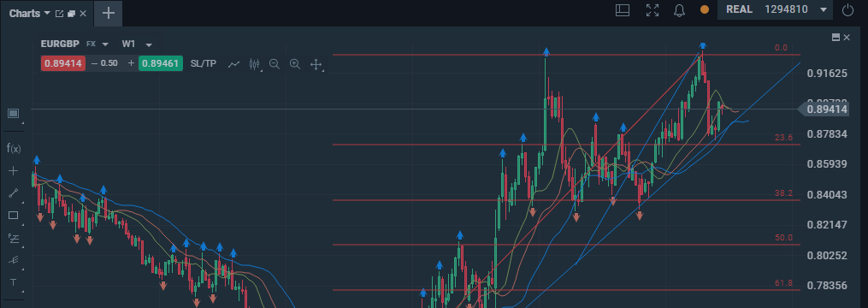The height and width of the screenshot is (308, 868).
Task: Click the FX asset class label
Action: (x=91, y=44)
